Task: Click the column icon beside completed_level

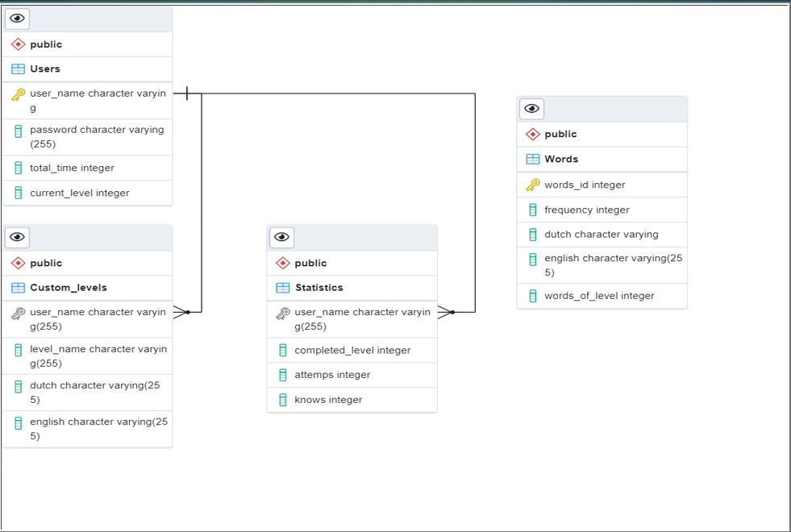Action: click(283, 350)
